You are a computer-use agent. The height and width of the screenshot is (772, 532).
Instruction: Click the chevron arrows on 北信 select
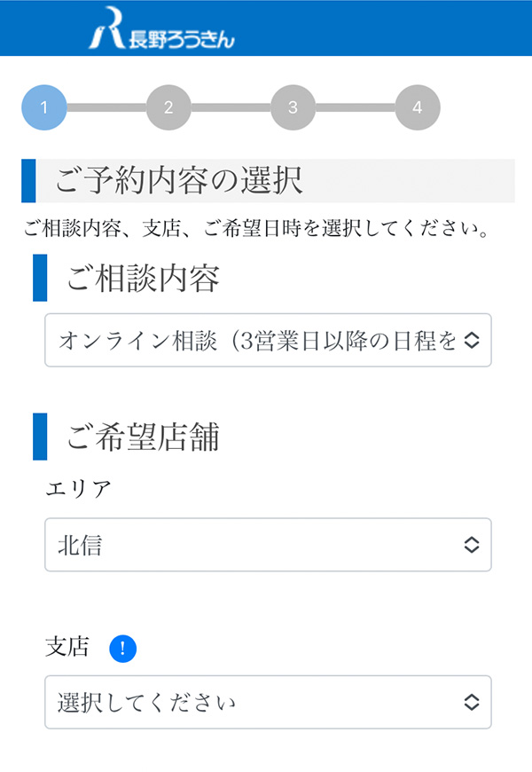[x=472, y=545]
